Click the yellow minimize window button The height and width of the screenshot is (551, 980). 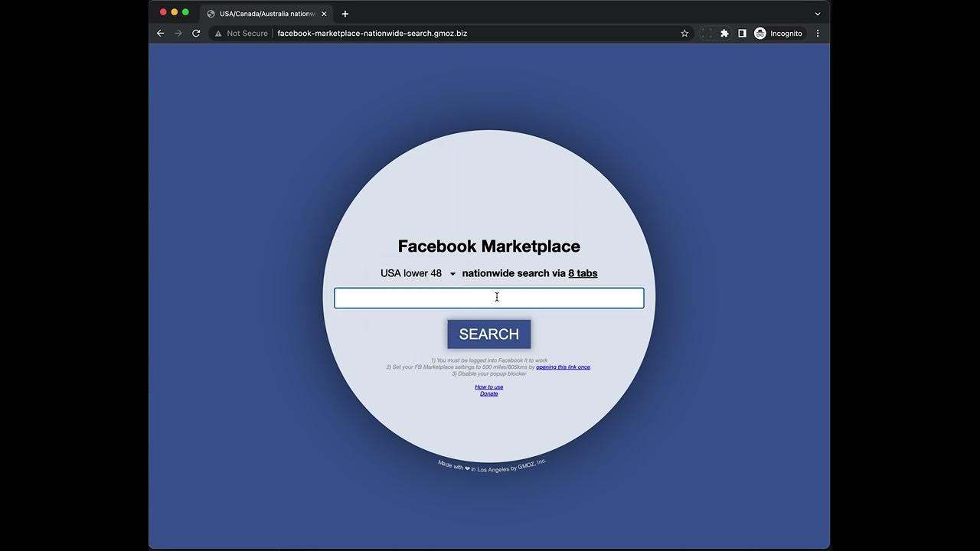pyautogui.click(x=175, y=12)
